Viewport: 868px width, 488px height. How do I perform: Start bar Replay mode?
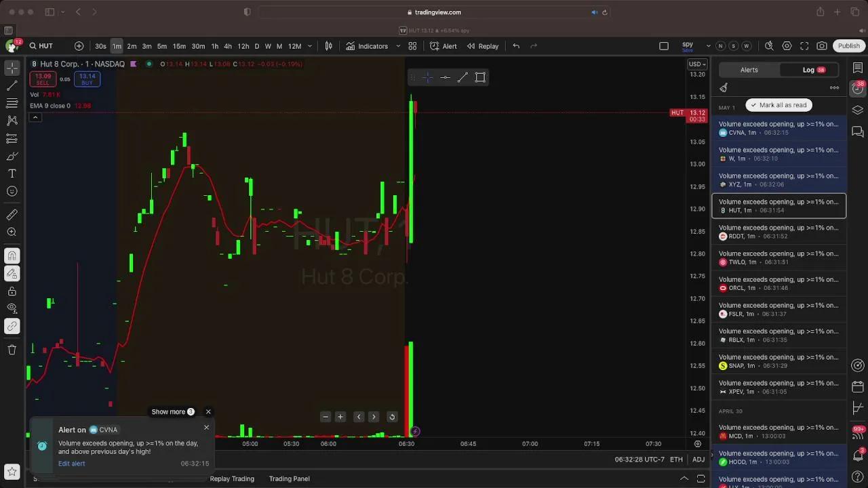click(x=483, y=46)
